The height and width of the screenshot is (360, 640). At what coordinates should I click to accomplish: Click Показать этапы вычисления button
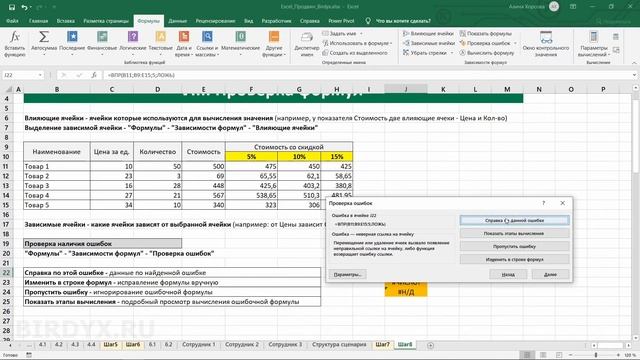[x=514, y=233]
